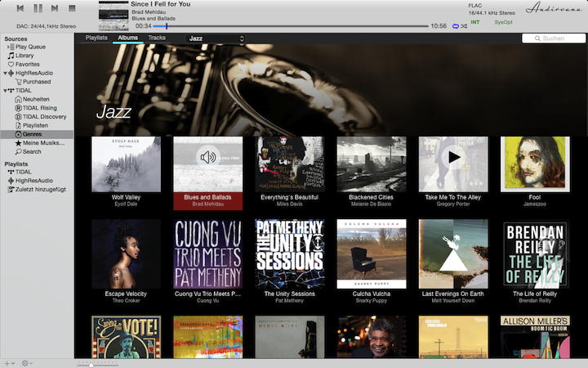Open Last Evenings On Earth album

453,254
